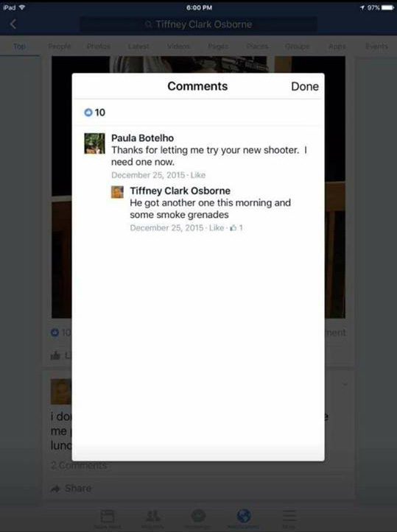
Task: Tap the search magnifier icon
Action: pos(148,24)
